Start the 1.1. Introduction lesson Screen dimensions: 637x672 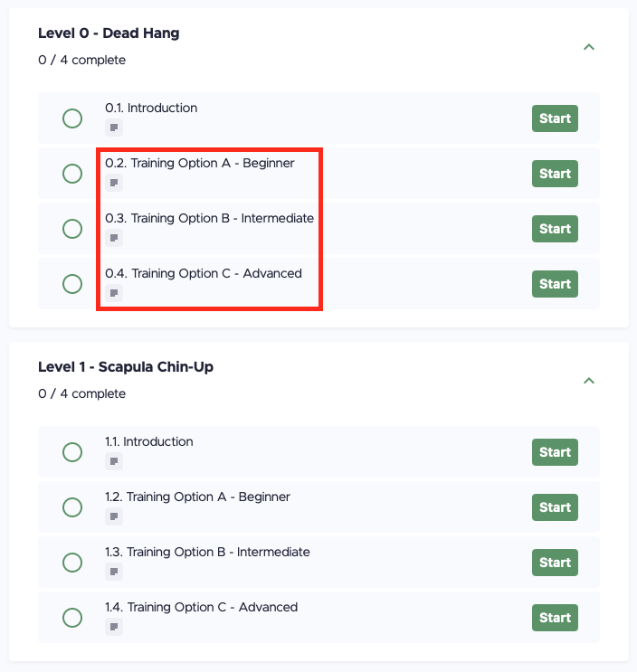[556, 452]
